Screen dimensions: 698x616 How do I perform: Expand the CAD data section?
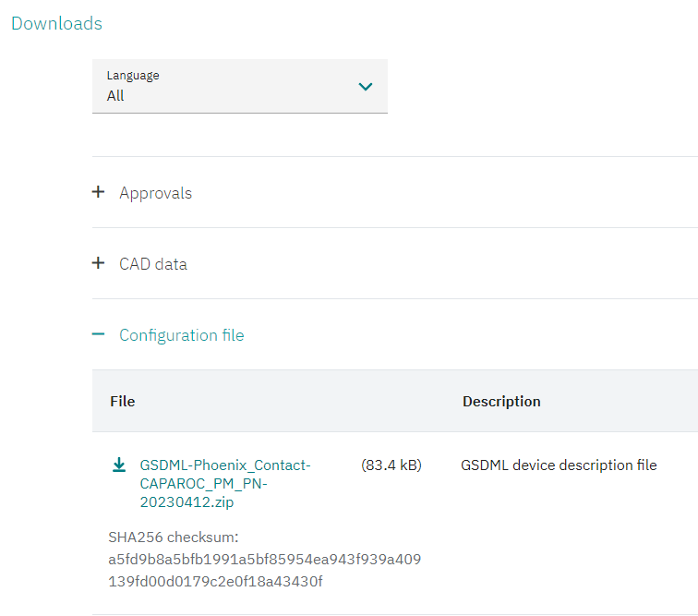[x=153, y=264]
